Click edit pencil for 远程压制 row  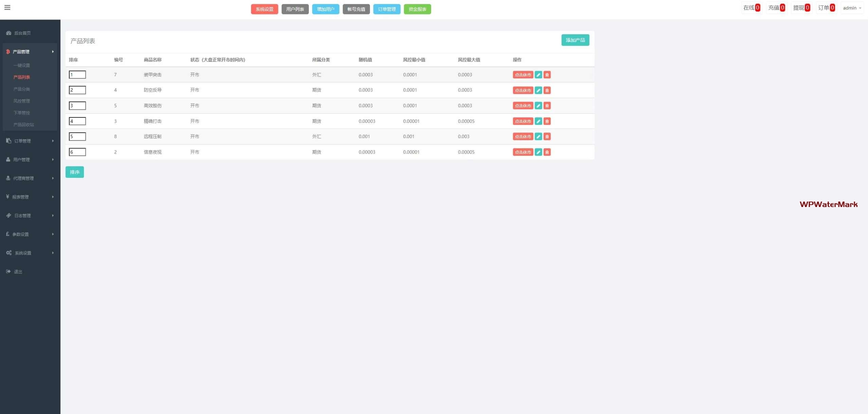click(x=538, y=137)
